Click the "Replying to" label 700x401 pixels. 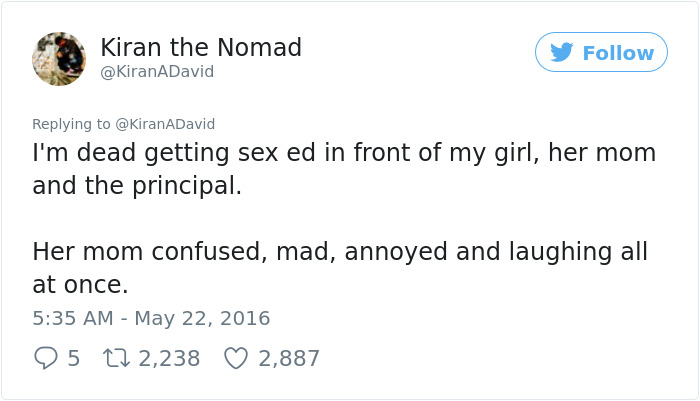point(72,124)
